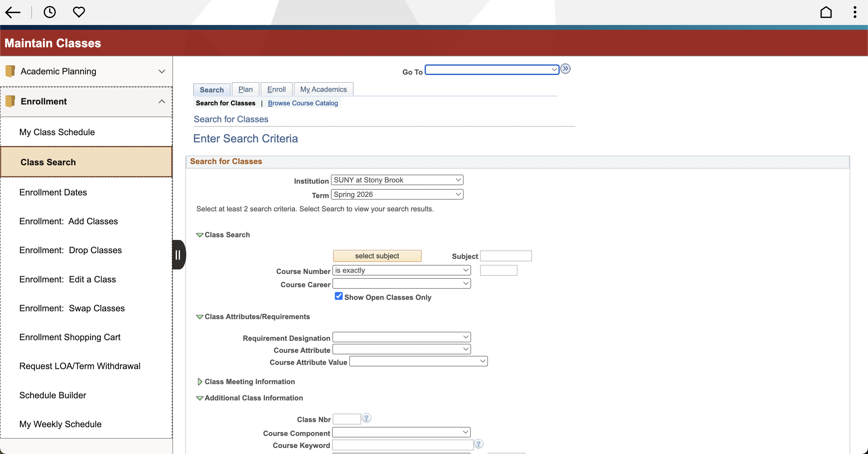Select Class Search in sidebar
Image resolution: width=868 pixels, height=454 pixels.
[x=86, y=162]
